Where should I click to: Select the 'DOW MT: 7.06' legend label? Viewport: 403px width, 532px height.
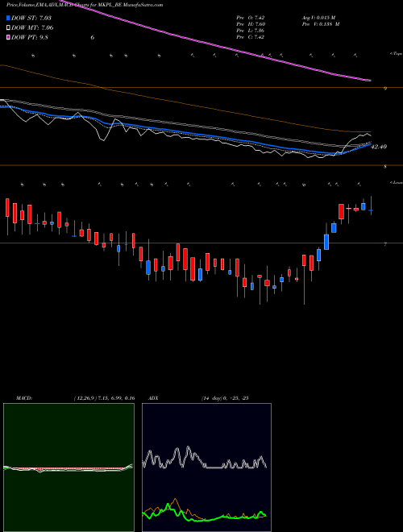click(32, 28)
